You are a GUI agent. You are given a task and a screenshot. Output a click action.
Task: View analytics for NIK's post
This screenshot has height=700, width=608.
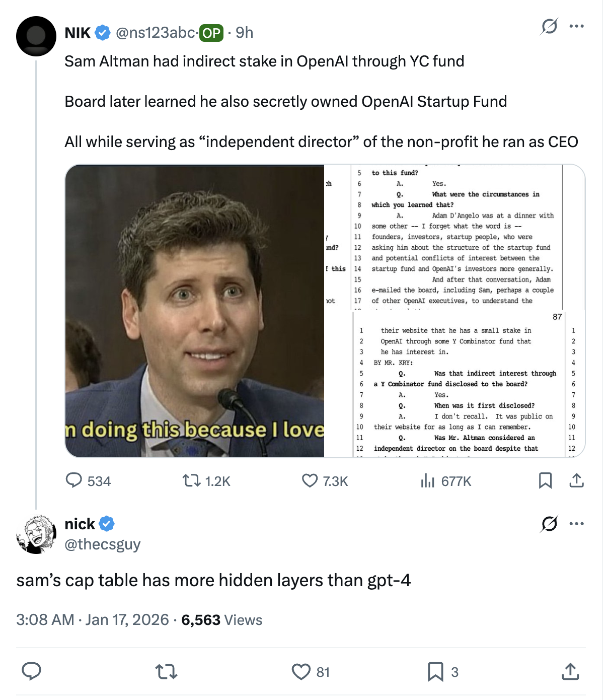pyautogui.click(x=427, y=480)
